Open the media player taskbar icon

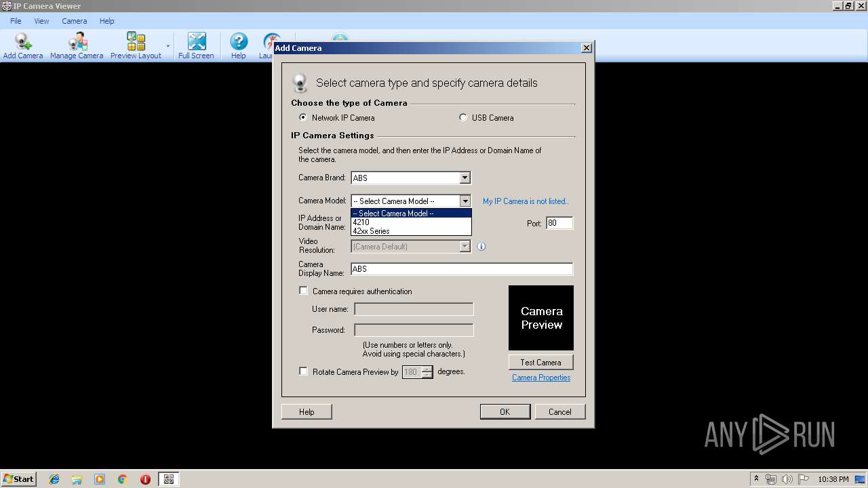(100, 479)
